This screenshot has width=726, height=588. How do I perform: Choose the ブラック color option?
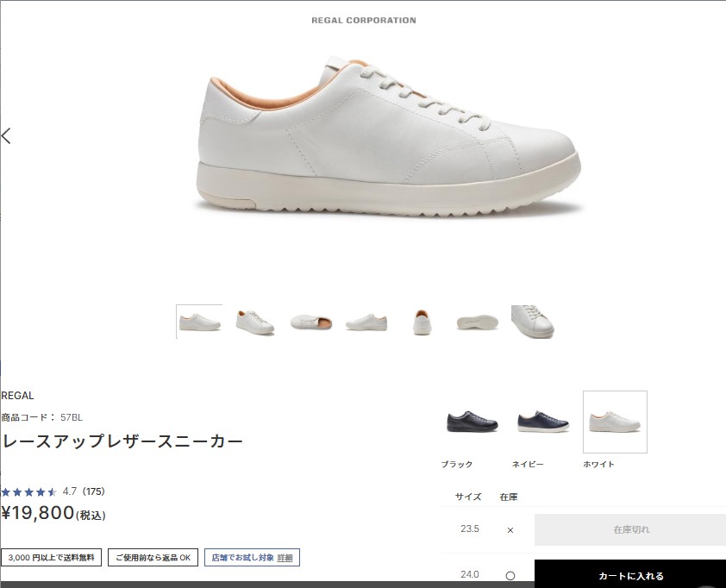point(472,422)
